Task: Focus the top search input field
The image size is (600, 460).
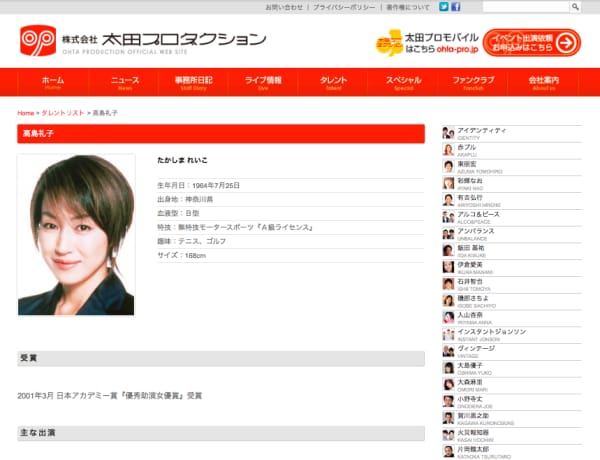Action: click(x=526, y=7)
